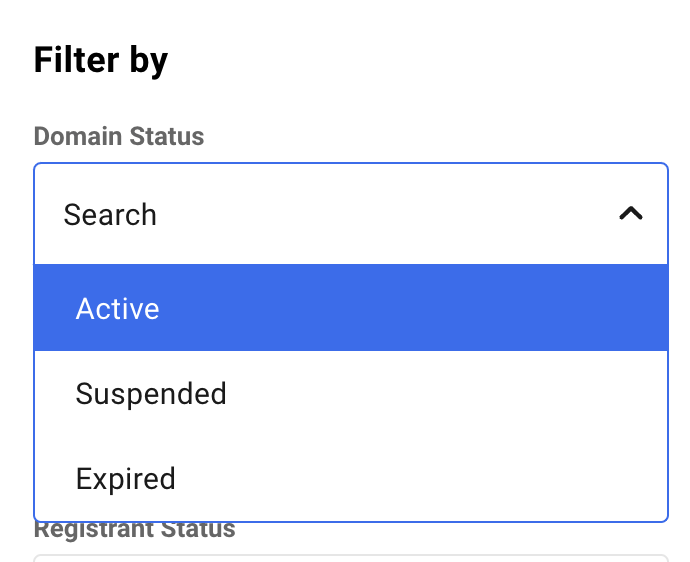
Task: Click the Domain Status combo box
Action: point(351,214)
